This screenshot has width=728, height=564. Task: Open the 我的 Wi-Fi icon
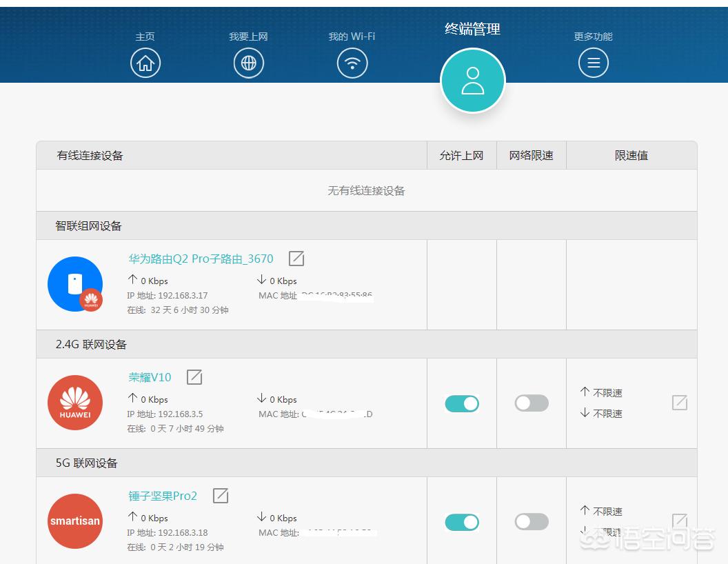click(x=352, y=63)
